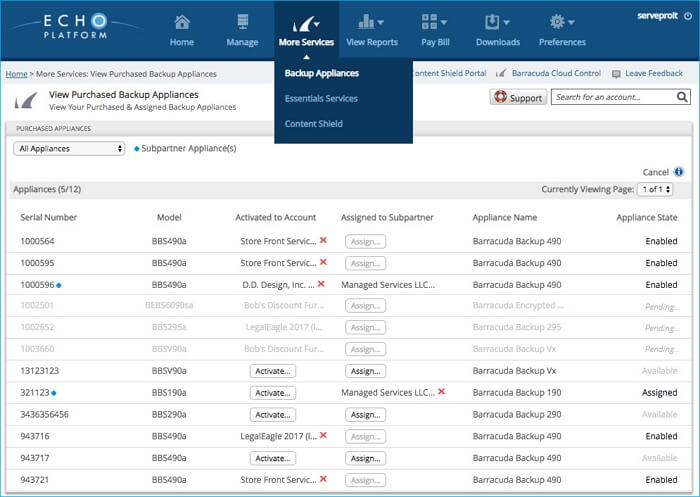700x497 pixels.
Task: Go to the Home nav icon
Action: coord(181,22)
